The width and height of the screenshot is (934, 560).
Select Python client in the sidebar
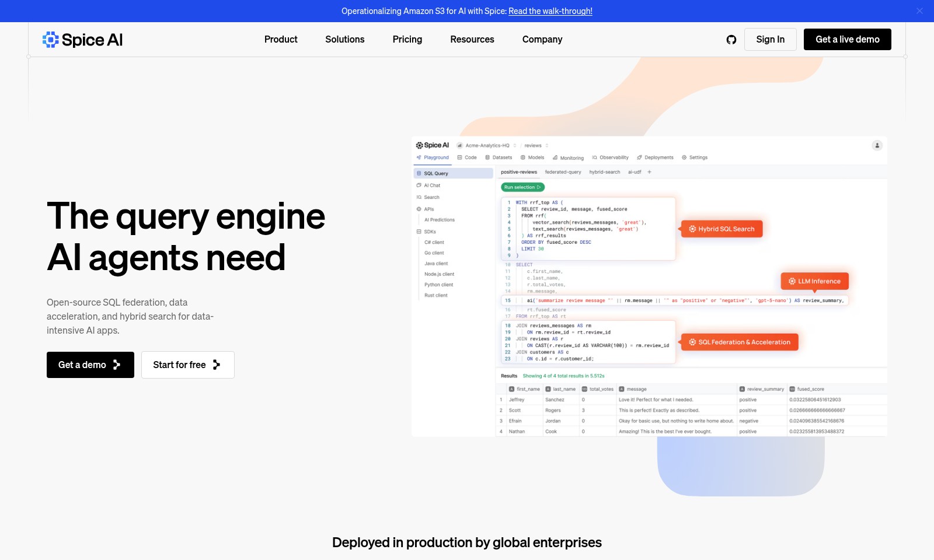click(x=439, y=285)
